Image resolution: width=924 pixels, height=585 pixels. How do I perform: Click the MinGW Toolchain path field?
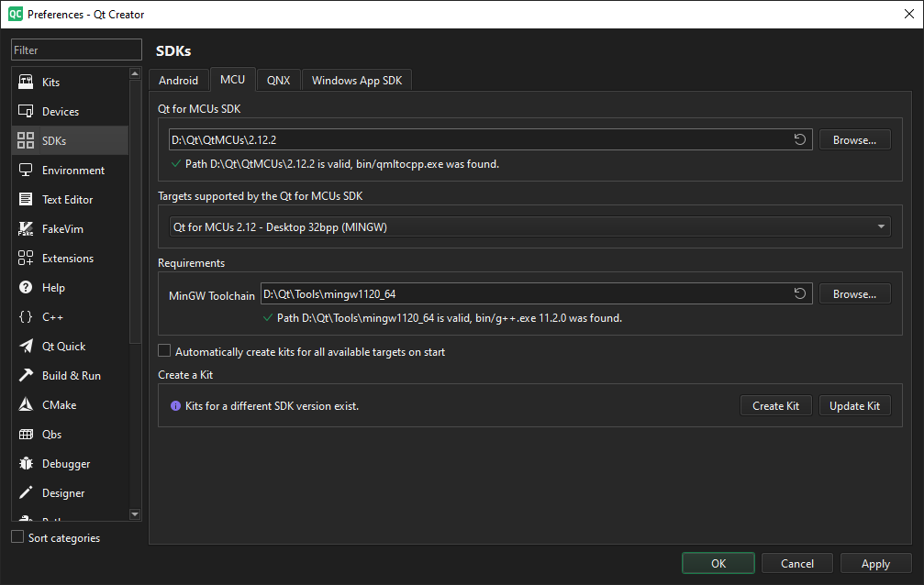(x=536, y=293)
